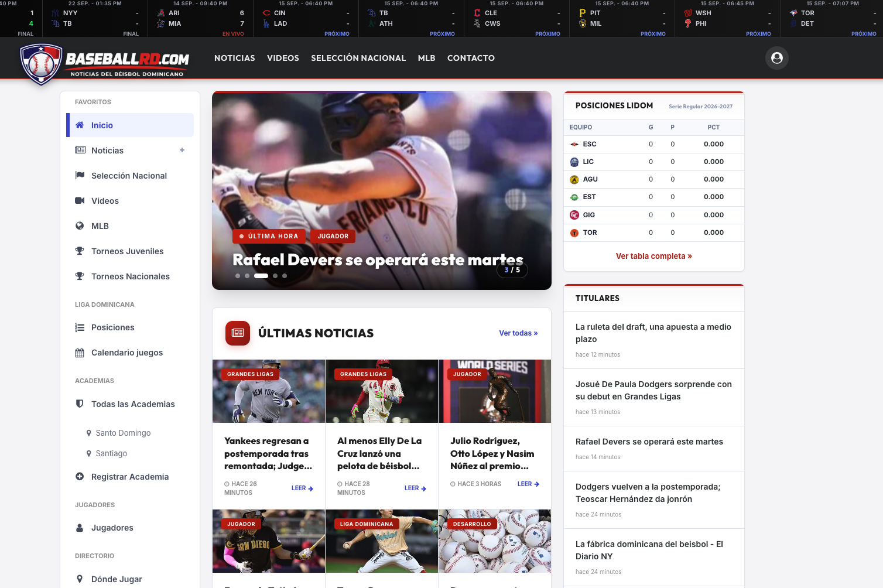Click the ARI vs MIA live game score
This screenshot has width=883, height=588.
pyautogui.click(x=201, y=18)
